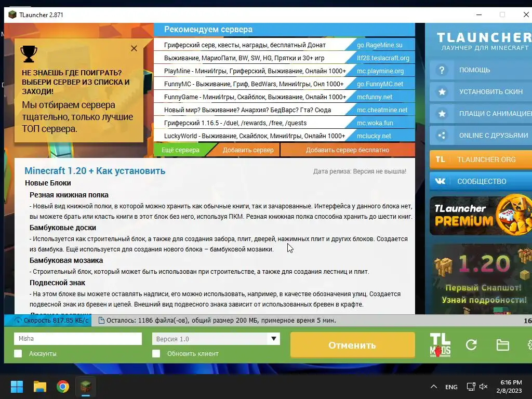
Task: Click the TLauncher Premium banner
Action: point(481,216)
